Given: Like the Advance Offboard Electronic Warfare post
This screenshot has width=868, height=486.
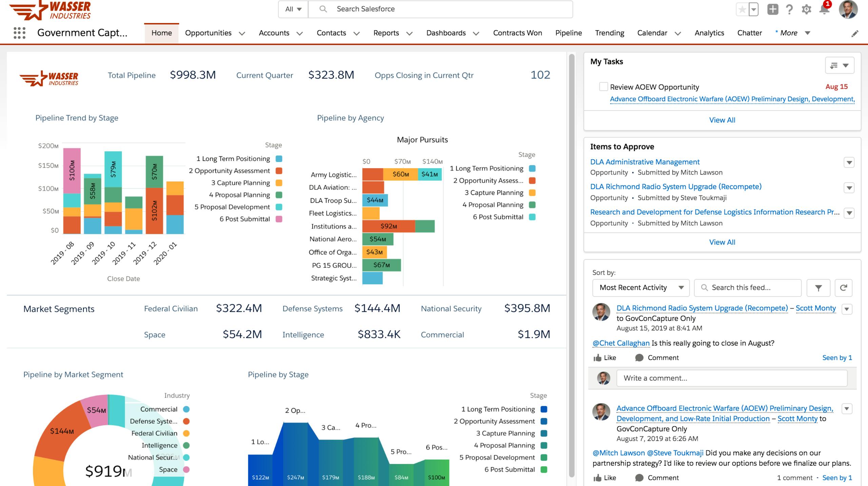Looking at the screenshot, I should click(605, 478).
